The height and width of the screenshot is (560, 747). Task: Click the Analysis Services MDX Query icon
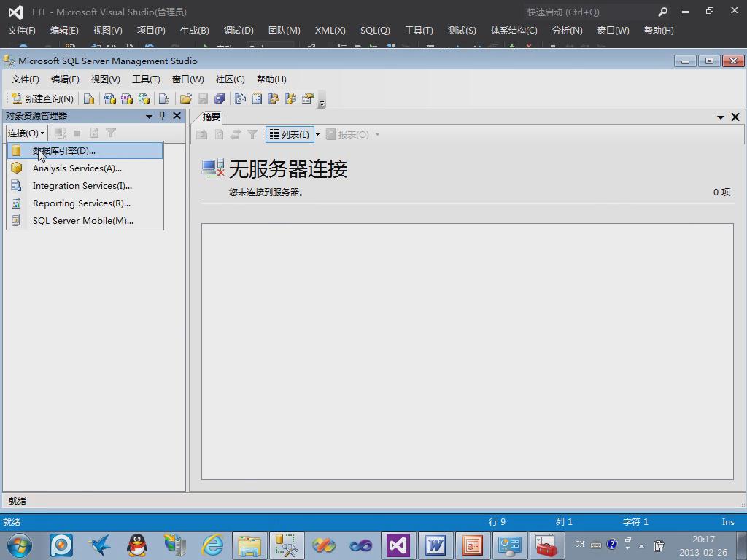[x=109, y=98]
